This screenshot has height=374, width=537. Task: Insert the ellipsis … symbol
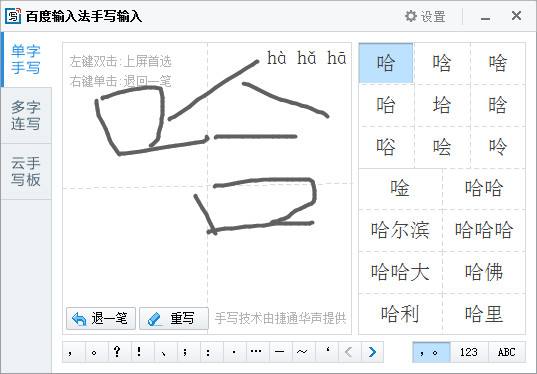click(257, 352)
